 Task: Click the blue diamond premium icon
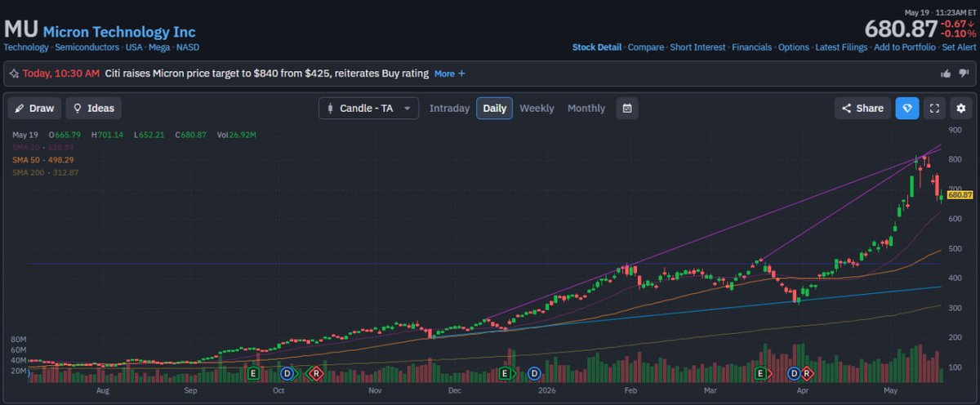(x=907, y=108)
